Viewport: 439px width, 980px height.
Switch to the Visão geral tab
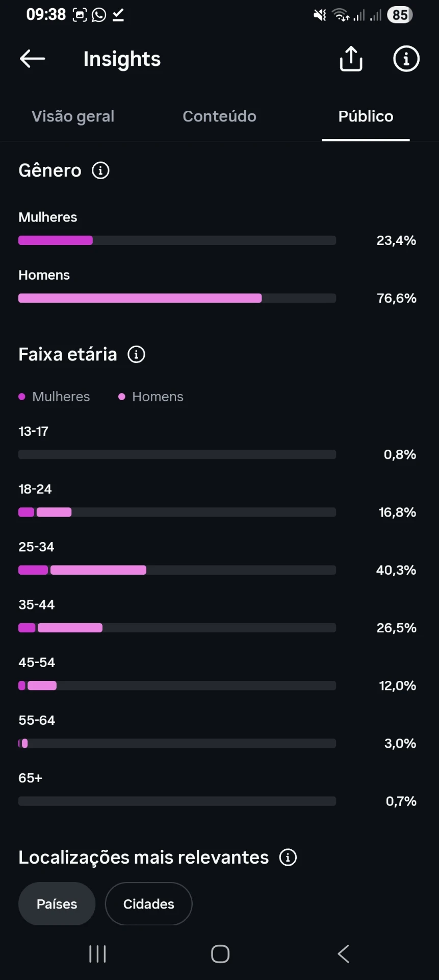73,116
